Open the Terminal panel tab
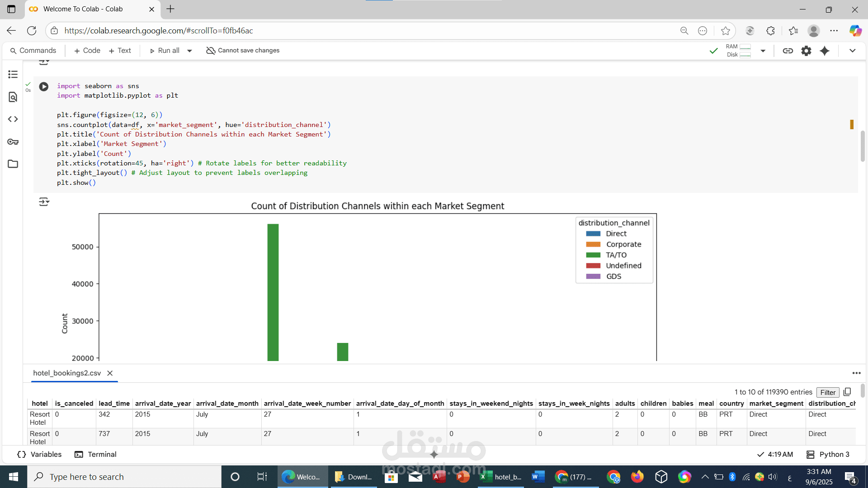 point(95,455)
